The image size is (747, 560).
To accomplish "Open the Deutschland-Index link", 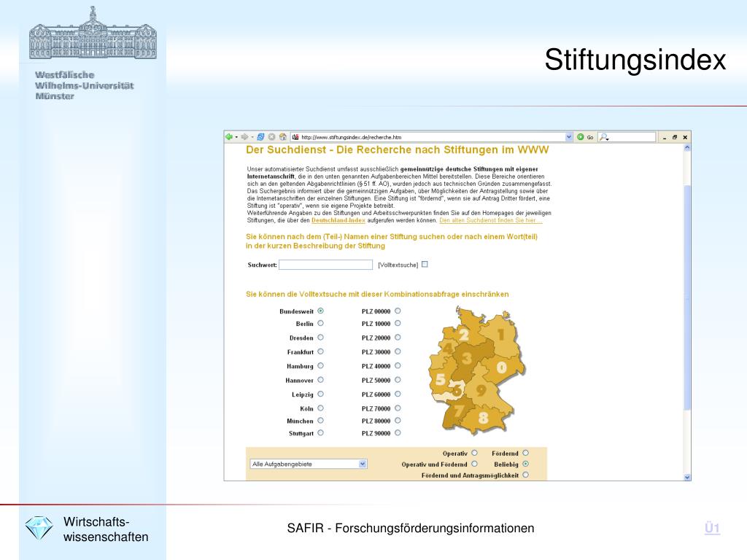I will (338, 220).
